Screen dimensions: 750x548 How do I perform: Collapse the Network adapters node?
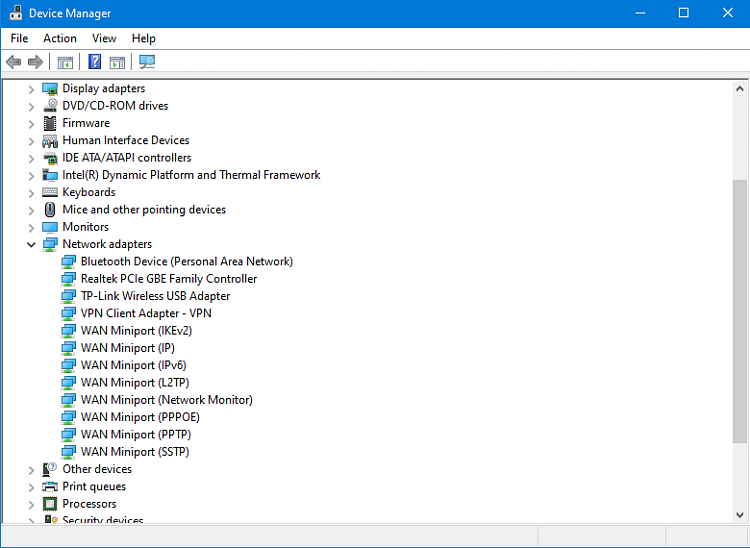31,244
